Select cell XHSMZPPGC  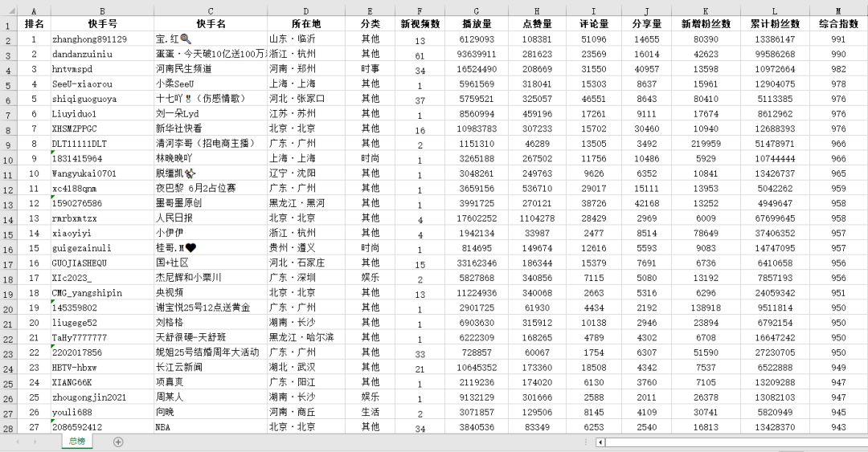(x=102, y=129)
